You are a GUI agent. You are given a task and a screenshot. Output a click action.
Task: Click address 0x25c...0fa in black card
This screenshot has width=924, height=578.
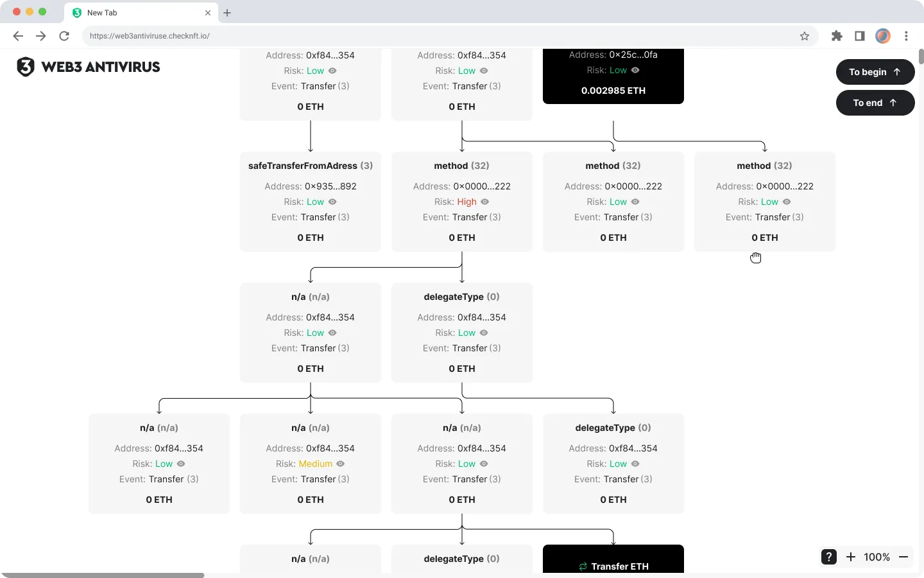633,55
